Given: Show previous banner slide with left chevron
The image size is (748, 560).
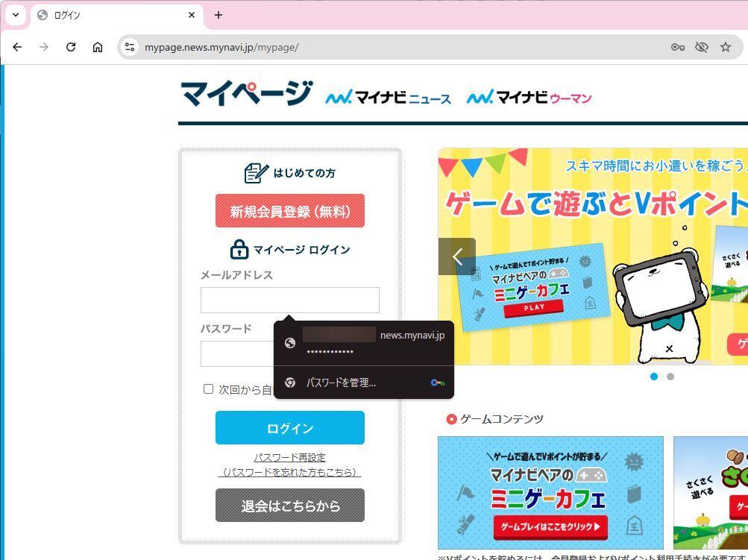Looking at the screenshot, I should pyautogui.click(x=457, y=257).
